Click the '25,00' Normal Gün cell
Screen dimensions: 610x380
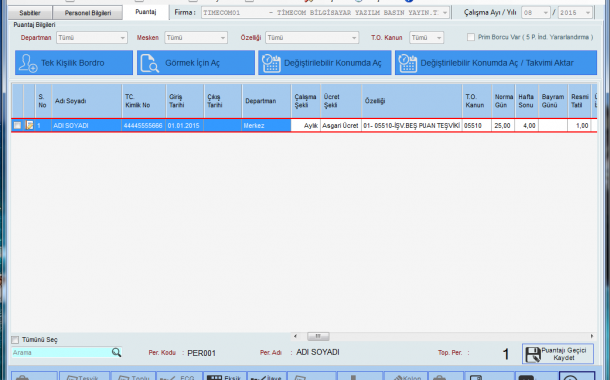[503, 126]
